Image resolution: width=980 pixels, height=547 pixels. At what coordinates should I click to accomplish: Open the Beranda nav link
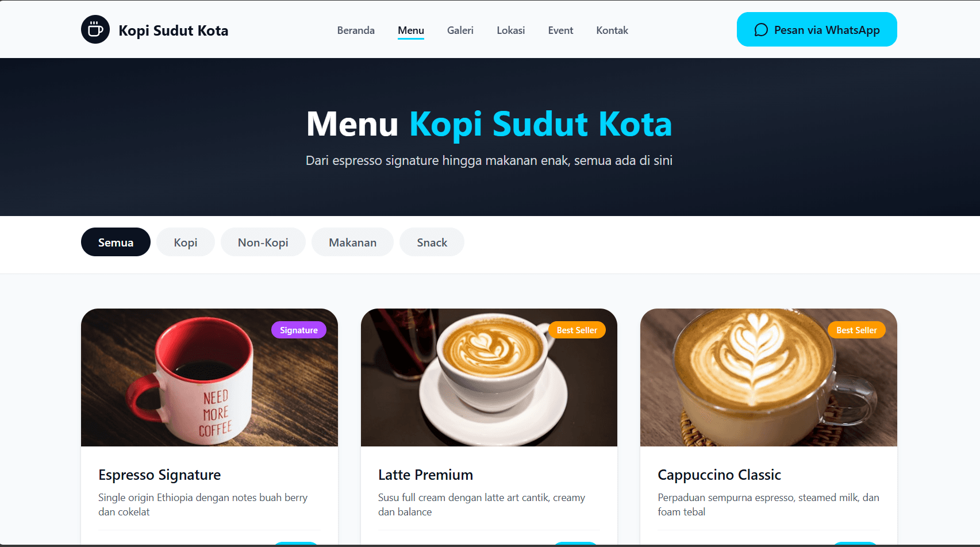[x=356, y=30]
